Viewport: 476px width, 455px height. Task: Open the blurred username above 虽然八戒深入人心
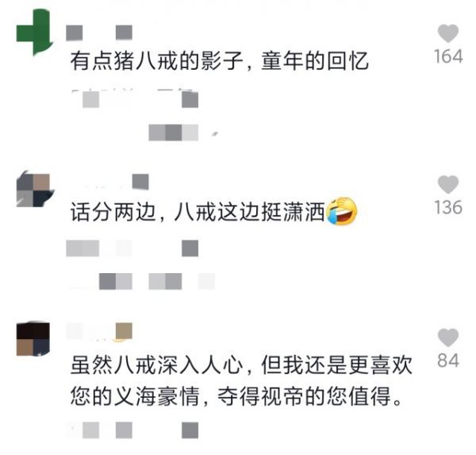pos(99,331)
